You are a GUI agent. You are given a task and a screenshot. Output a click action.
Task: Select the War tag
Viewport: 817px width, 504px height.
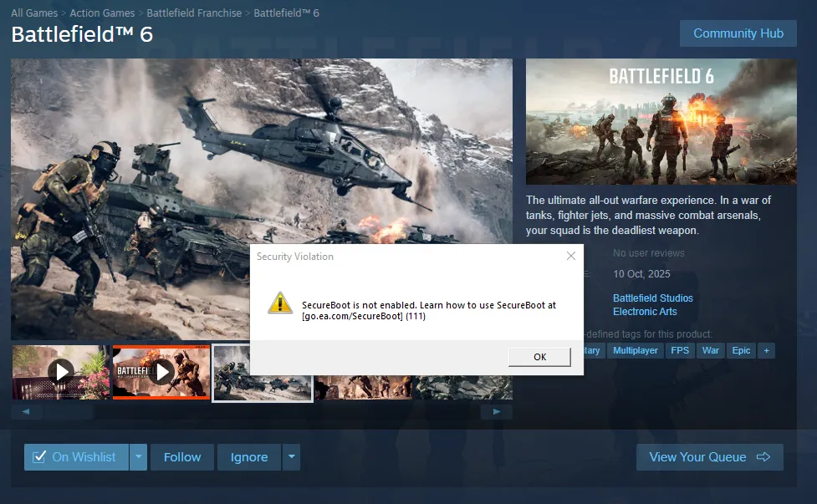coord(710,350)
